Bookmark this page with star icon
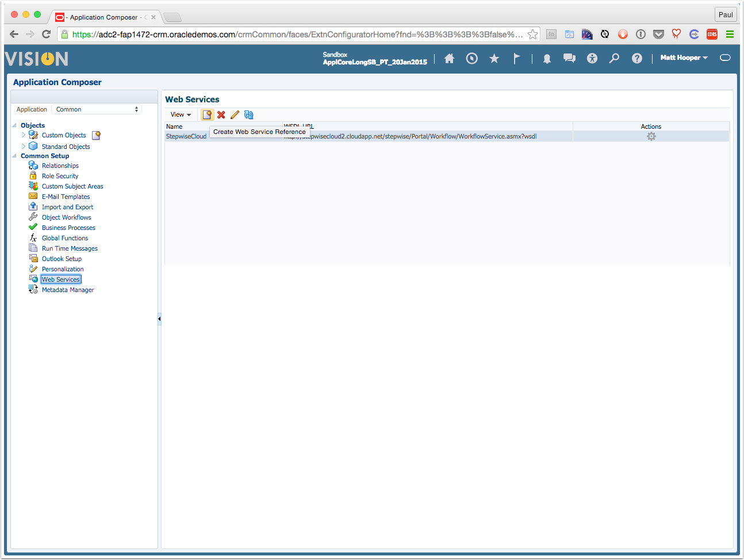Image resolution: width=744 pixels, height=560 pixels. coord(533,34)
